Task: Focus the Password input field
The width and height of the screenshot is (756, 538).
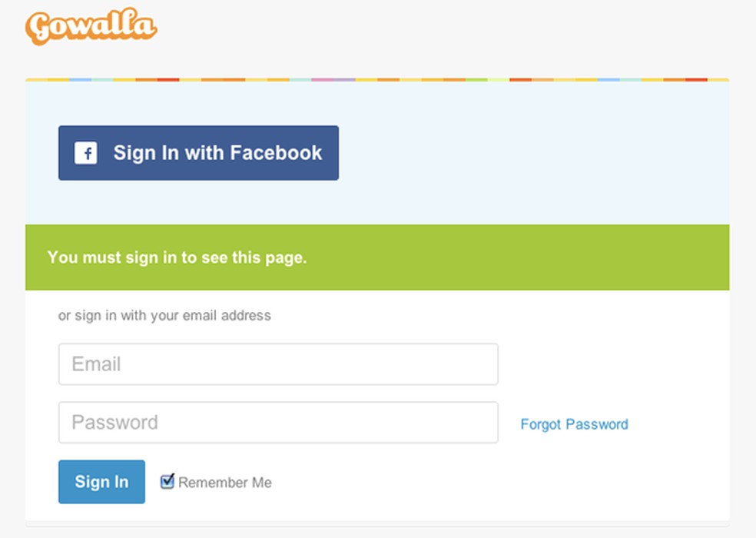Action: (278, 422)
